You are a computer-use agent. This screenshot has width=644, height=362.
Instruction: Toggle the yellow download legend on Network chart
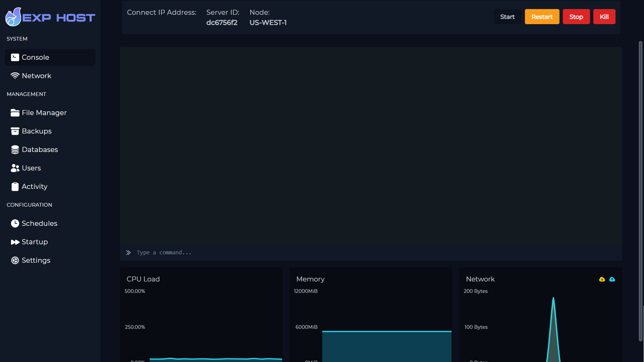(602, 279)
